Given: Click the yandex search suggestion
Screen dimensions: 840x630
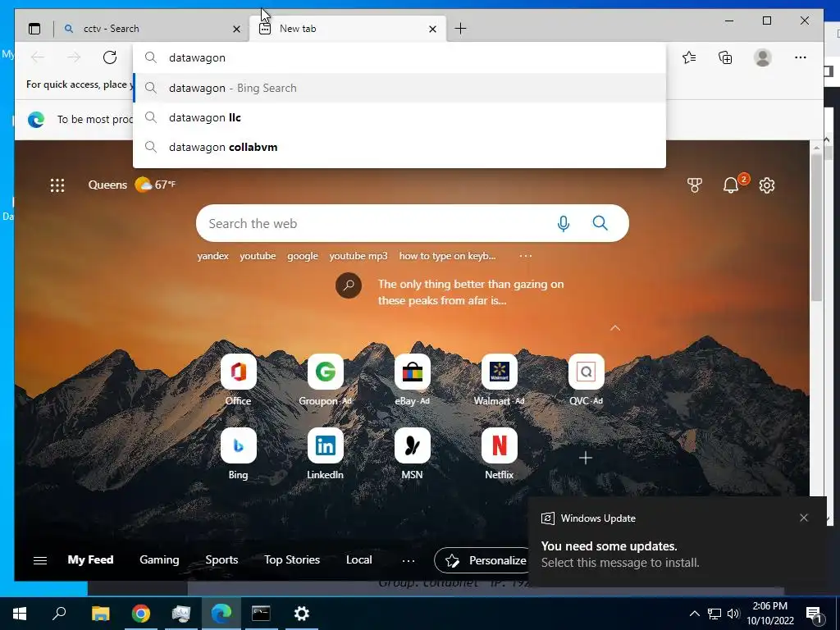Looking at the screenshot, I should (x=212, y=256).
